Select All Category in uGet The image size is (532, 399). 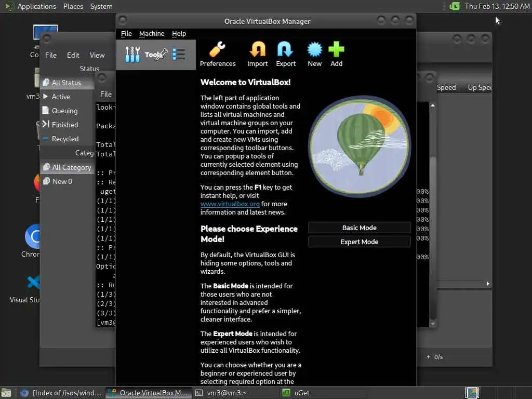click(67, 167)
